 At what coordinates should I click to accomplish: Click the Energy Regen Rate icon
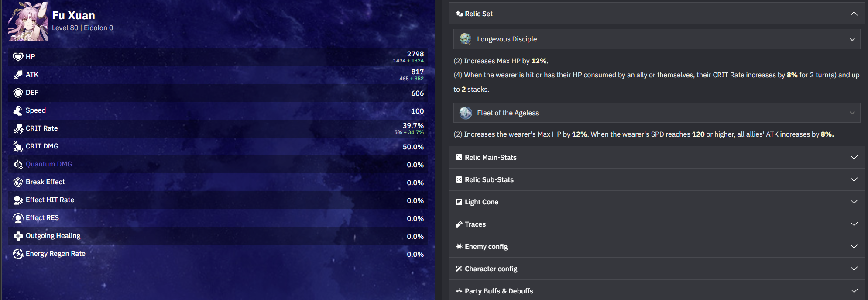(x=18, y=254)
